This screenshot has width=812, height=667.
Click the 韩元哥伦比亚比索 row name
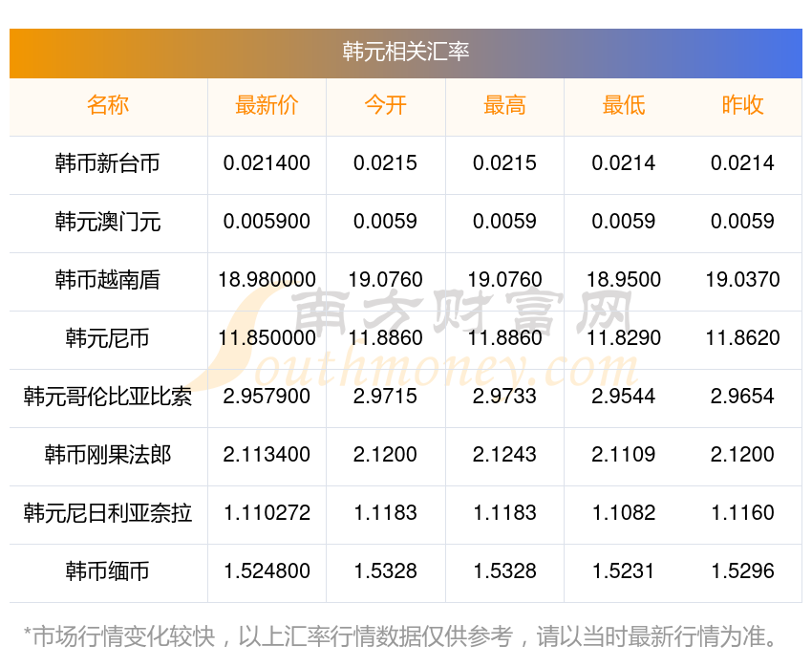[108, 397]
